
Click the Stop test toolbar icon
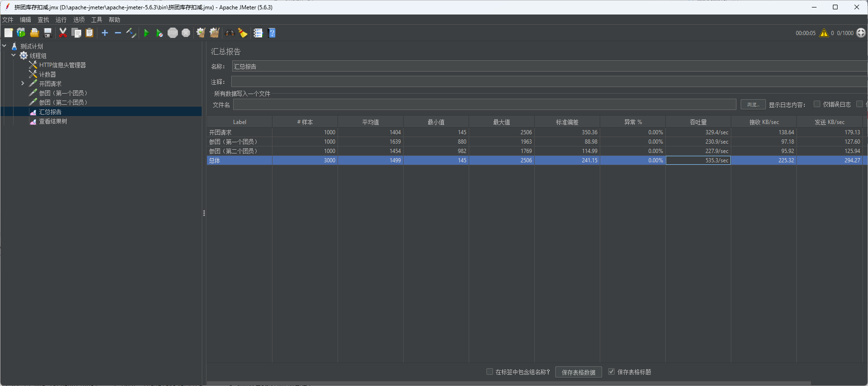[173, 33]
